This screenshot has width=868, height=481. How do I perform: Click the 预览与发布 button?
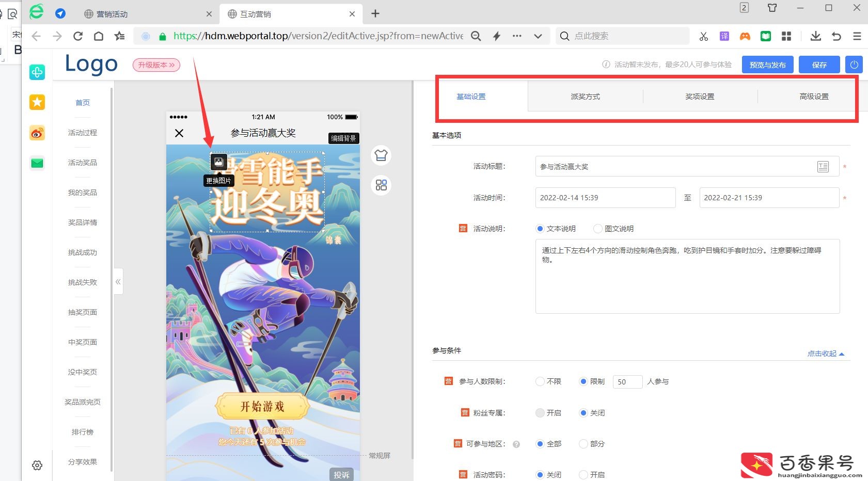pyautogui.click(x=768, y=65)
